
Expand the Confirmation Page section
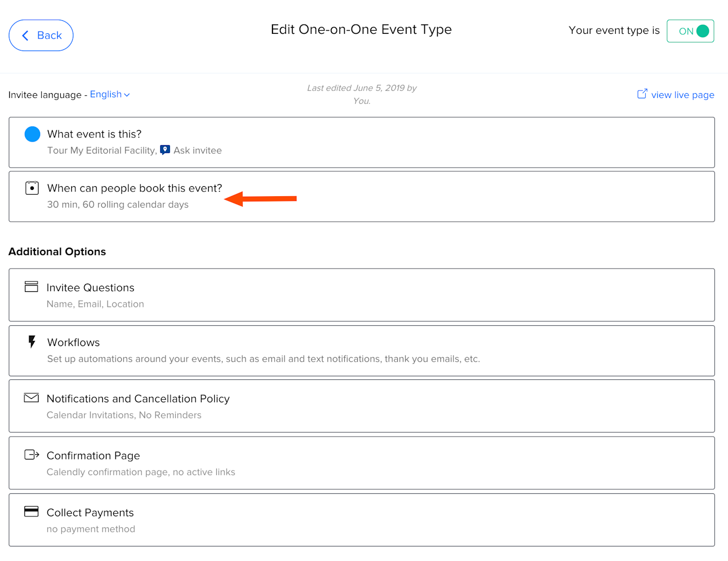coord(361,463)
